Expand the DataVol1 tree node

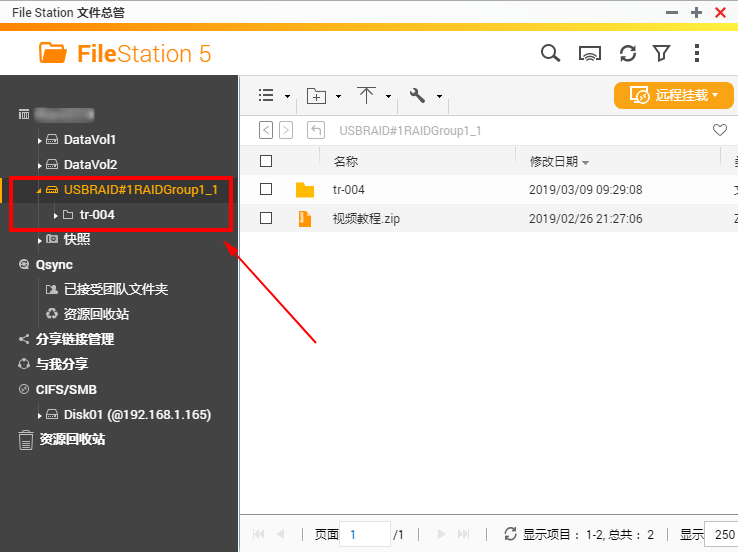coord(40,141)
